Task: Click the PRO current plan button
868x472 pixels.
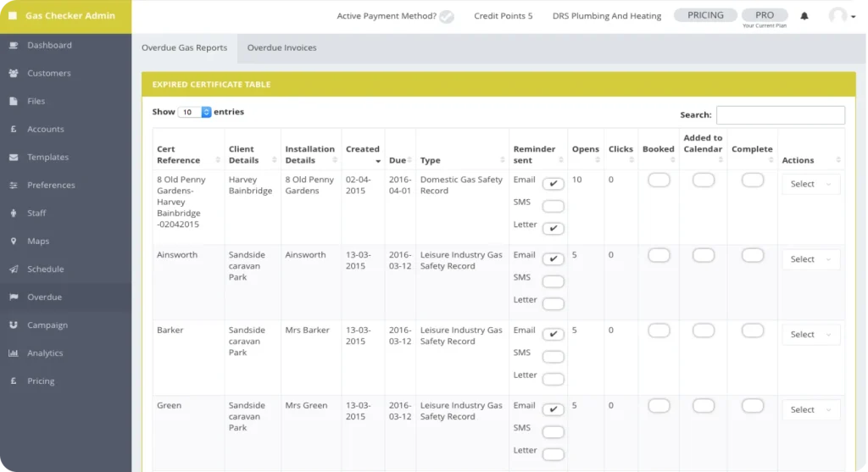Action: pyautogui.click(x=764, y=15)
